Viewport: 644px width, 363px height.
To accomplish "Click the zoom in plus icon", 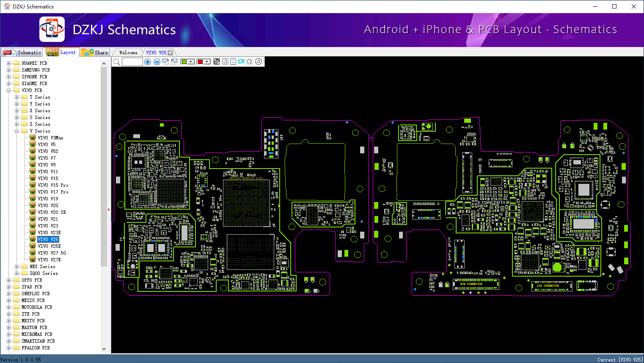I will pos(148,62).
